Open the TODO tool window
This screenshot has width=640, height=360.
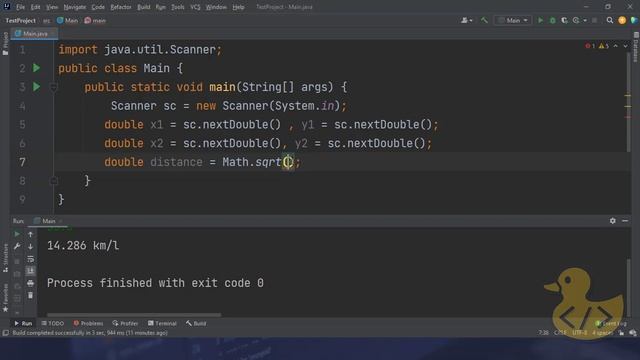click(53, 323)
